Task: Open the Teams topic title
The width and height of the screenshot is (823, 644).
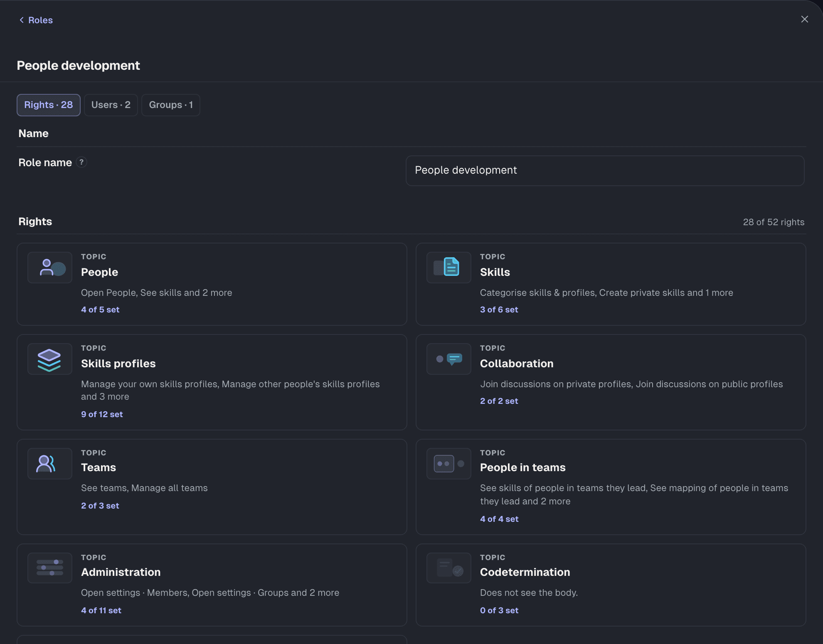Action: pyautogui.click(x=99, y=467)
